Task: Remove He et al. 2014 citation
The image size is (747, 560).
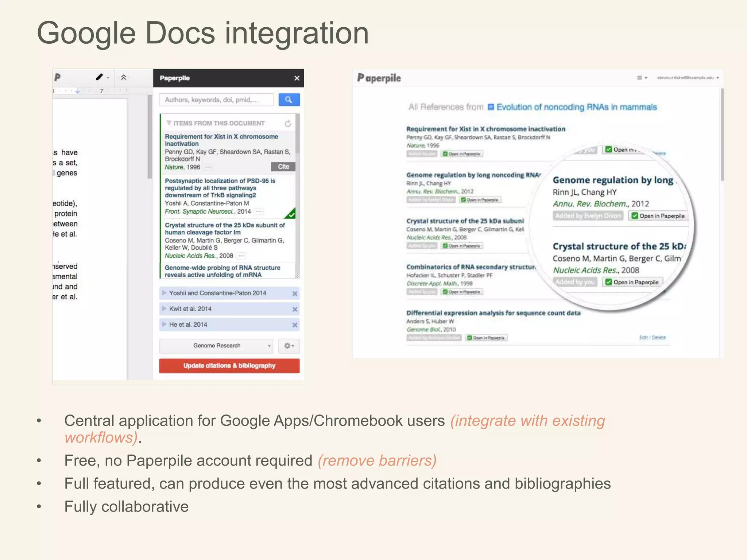Action: point(295,325)
